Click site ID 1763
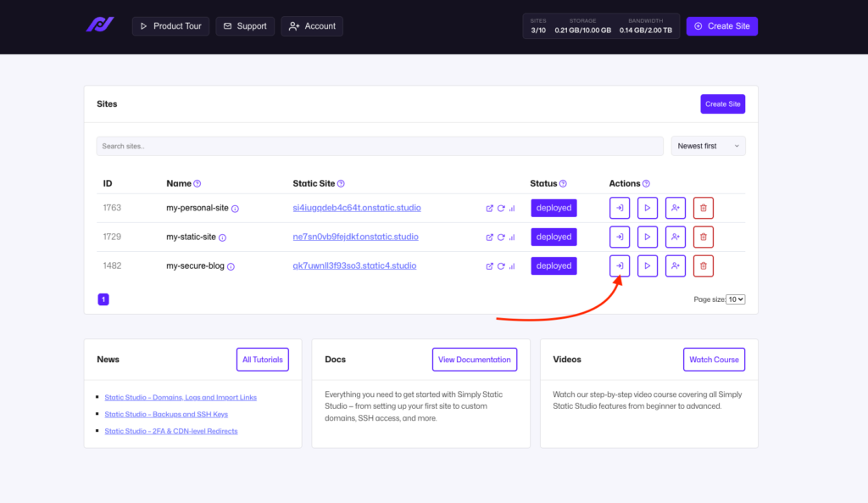 112,208
